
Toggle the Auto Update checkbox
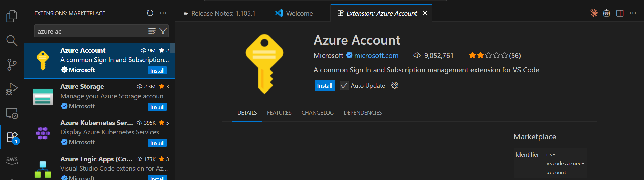pos(344,86)
